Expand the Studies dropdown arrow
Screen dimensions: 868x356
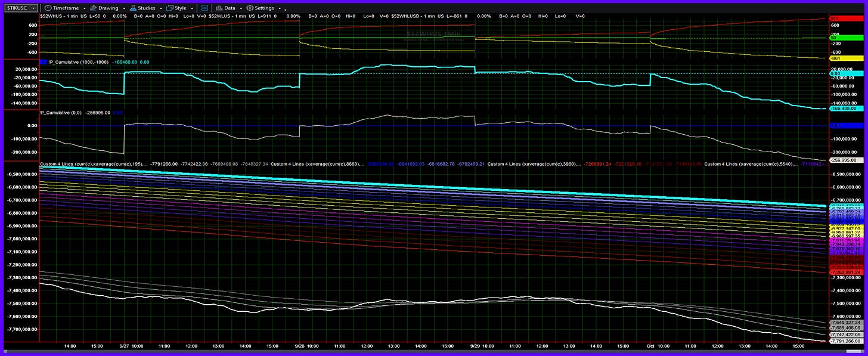click(x=160, y=8)
